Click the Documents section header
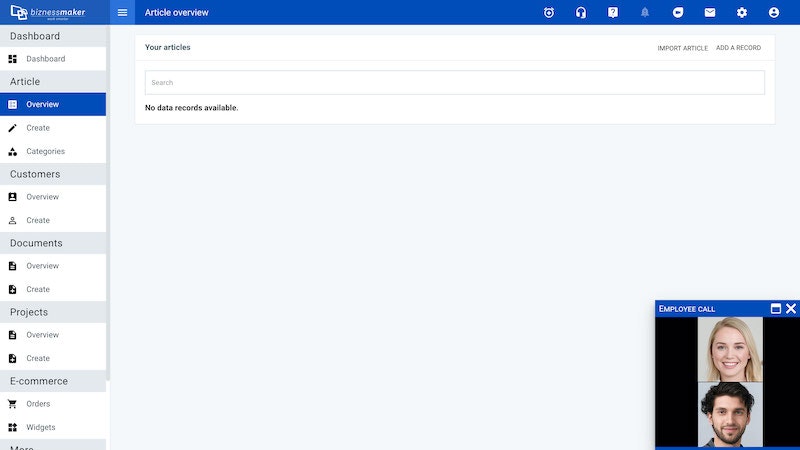 click(53, 243)
